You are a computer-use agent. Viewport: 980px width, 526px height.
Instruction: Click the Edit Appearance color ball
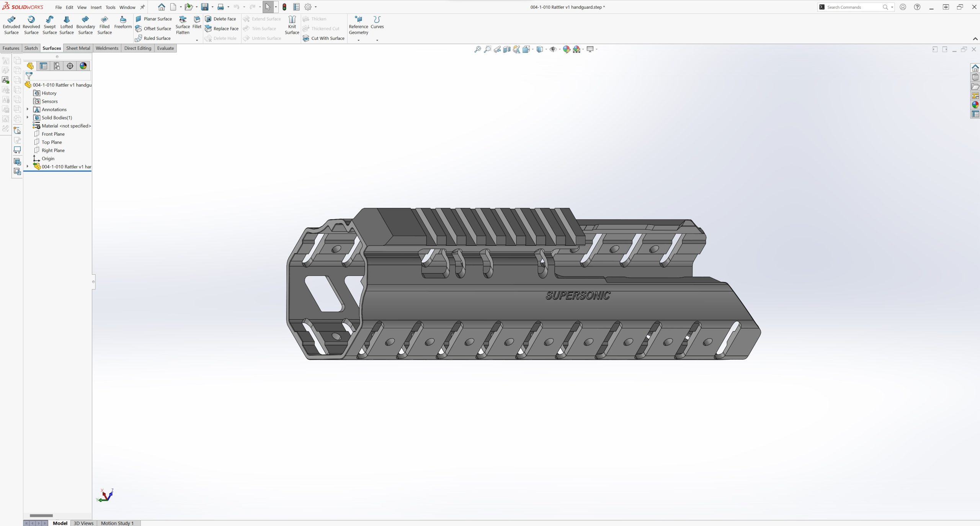point(566,49)
